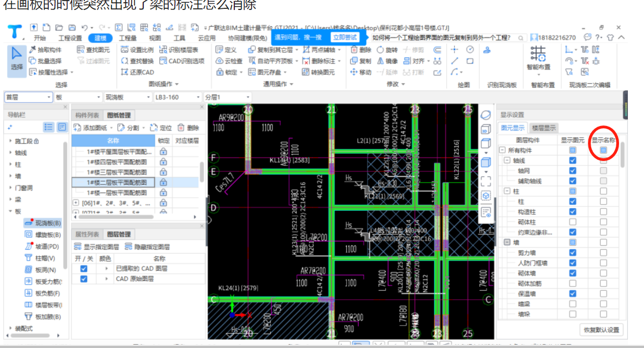The width and height of the screenshot is (644, 348).
Task: Open the 工程量 ribbon tab
Action: click(x=128, y=38)
